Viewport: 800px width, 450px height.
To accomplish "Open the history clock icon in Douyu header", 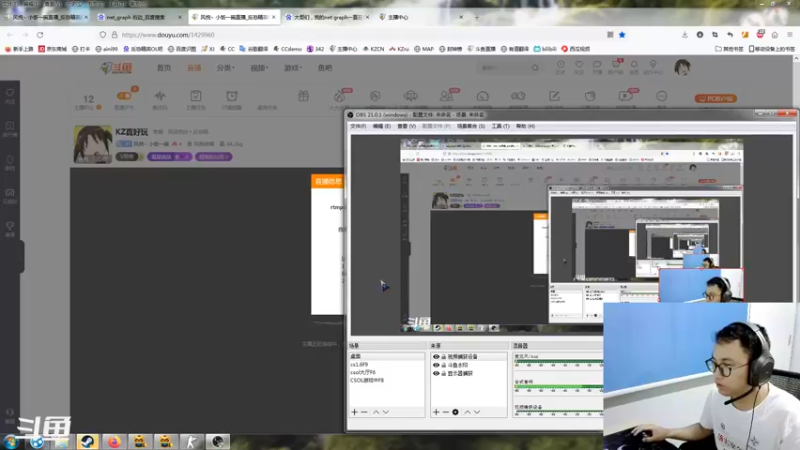I will click(x=561, y=65).
